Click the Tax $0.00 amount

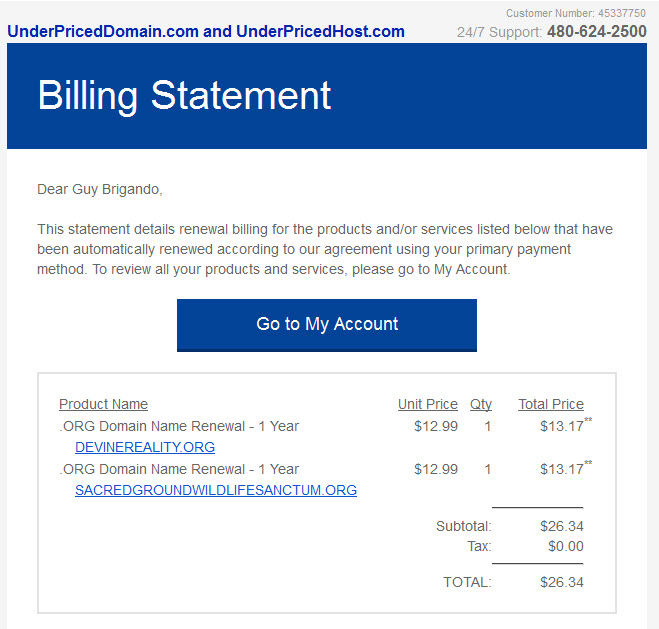[566, 546]
